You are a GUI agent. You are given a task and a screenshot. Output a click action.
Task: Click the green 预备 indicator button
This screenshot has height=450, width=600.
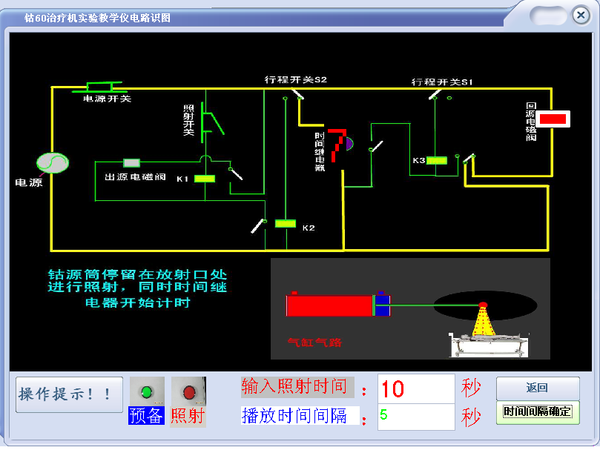tap(149, 390)
